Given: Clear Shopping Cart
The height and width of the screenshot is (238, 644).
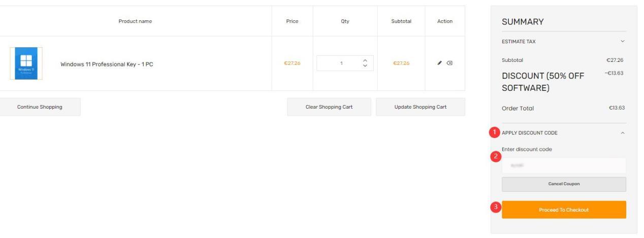Looking at the screenshot, I should (x=329, y=107).
